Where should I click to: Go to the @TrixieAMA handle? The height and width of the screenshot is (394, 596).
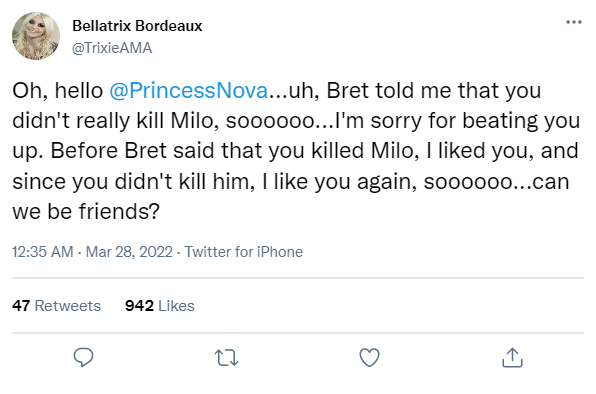coord(112,48)
